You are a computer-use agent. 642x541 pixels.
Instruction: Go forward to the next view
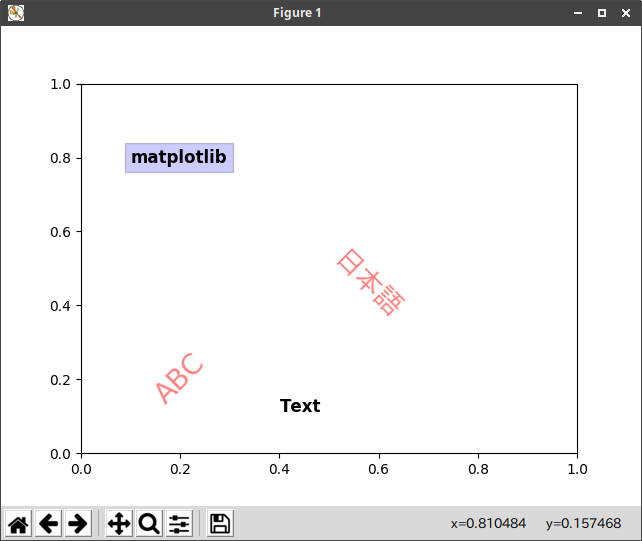point(78,523)
